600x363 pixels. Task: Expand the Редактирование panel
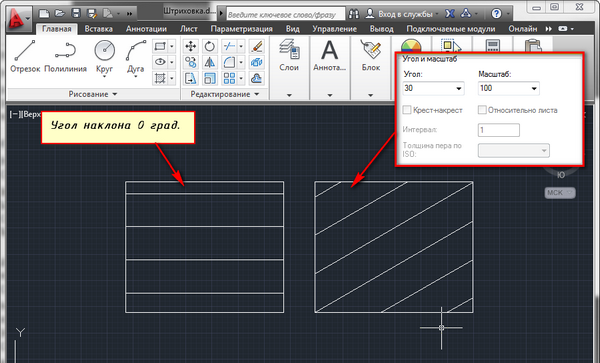click(x=225, y=94)
